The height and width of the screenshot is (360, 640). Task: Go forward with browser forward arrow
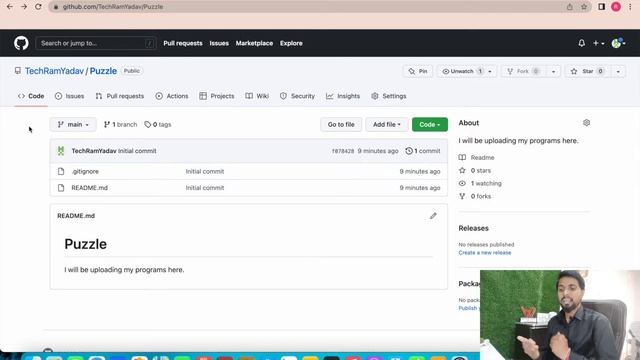coord(24,7)
